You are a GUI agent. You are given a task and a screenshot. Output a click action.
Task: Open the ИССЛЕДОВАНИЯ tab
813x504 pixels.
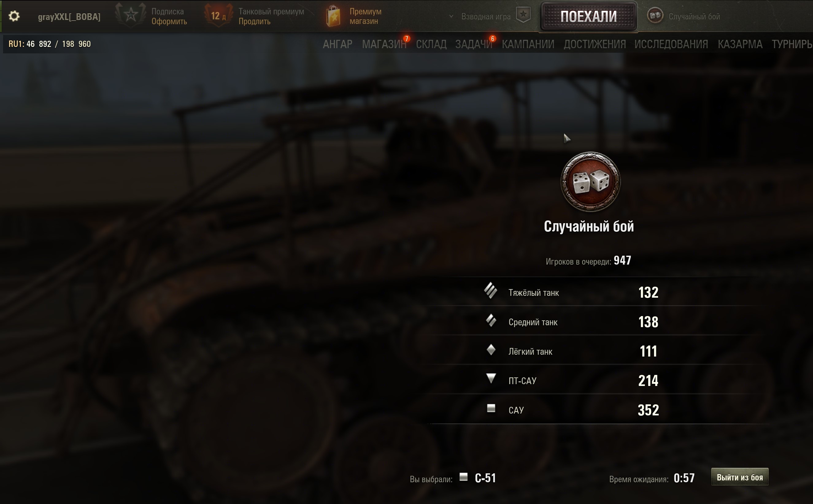671,44
